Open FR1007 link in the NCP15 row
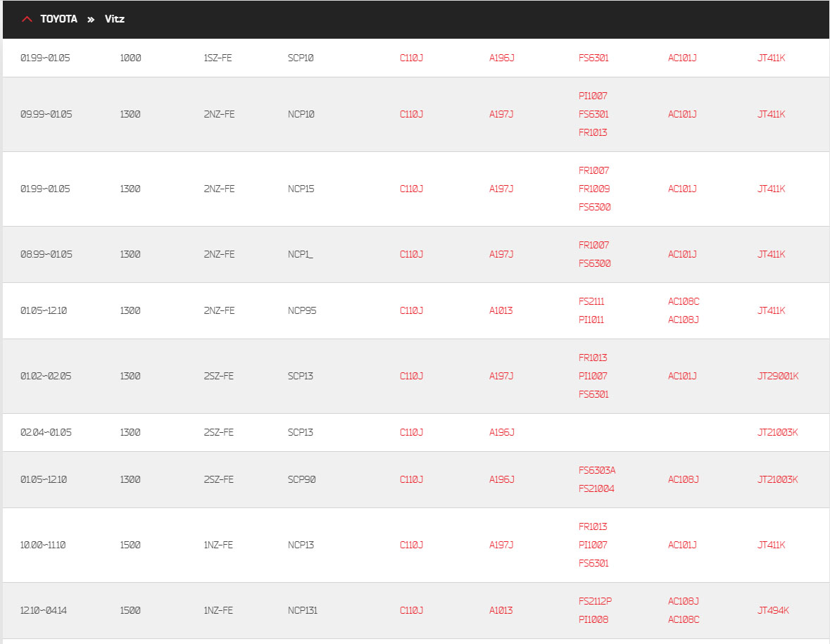830x644 pixels. tap(593, 170)
